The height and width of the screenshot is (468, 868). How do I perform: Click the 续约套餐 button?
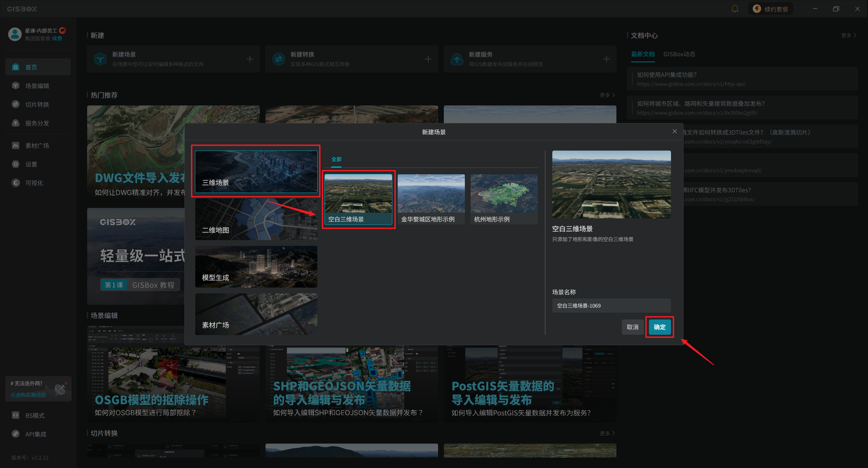pos(770,9)
